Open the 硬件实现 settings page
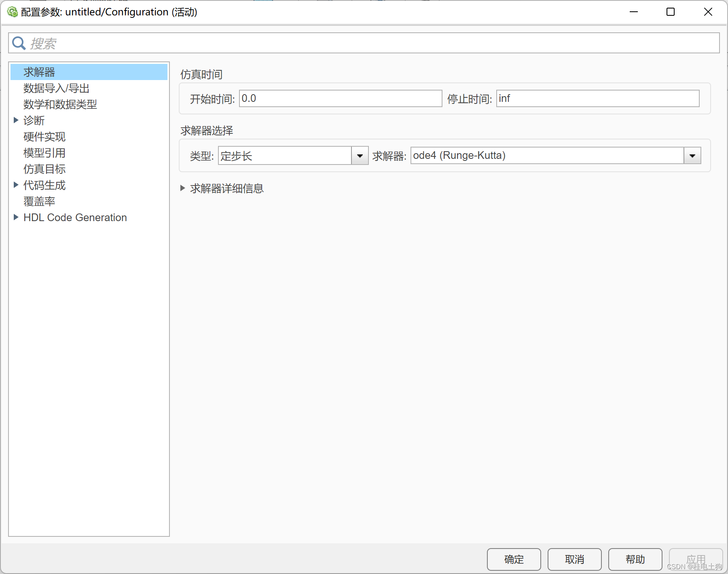The image size is (728, 574). coord(44,137)
